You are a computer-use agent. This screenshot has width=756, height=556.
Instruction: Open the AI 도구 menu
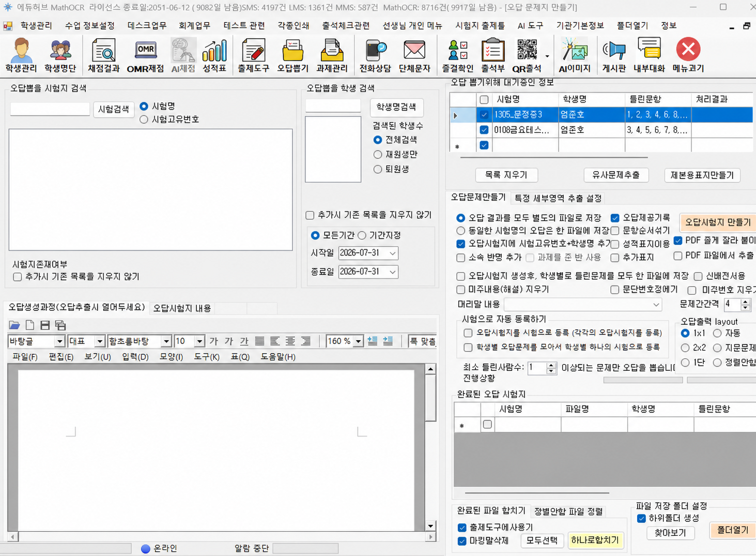pyautogui.click(x=530, y=25)
